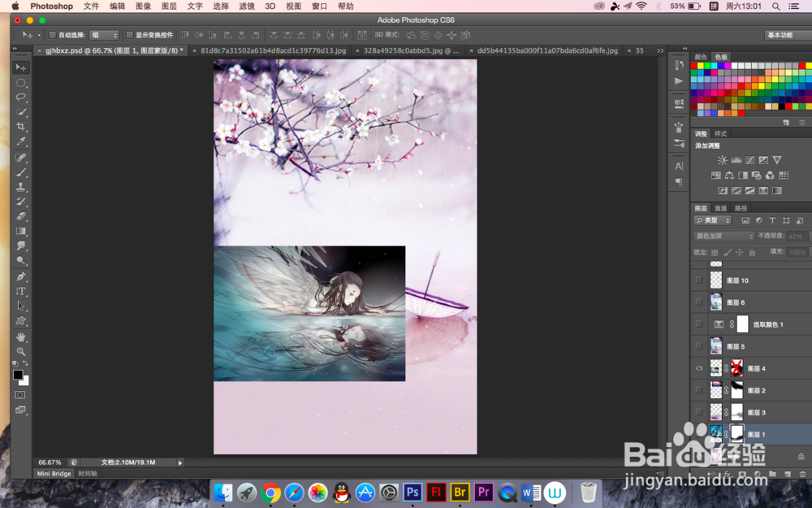This screenshot has width=812, height=508.
Task: Select the Path Selection tool
Action: coord(21,306)
